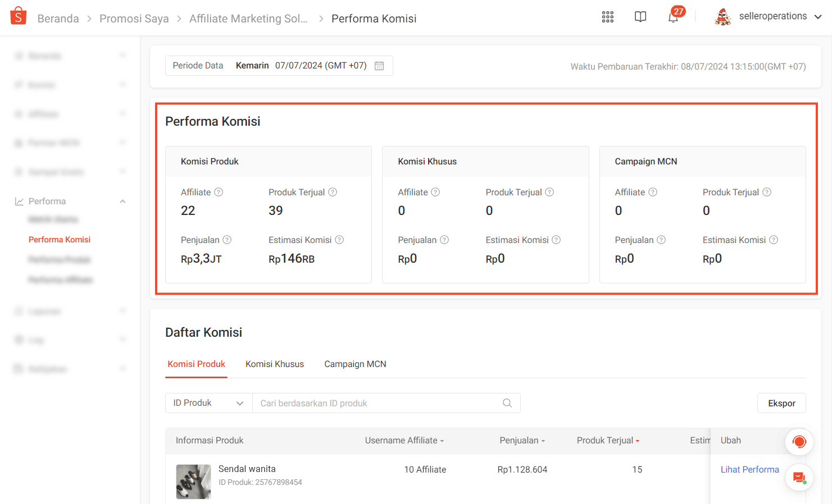Click help icon next to Produk Terjual in Komisi Produk
This screenshot has height=504, width=832.
pyautogui.click(x=333, y=192)
